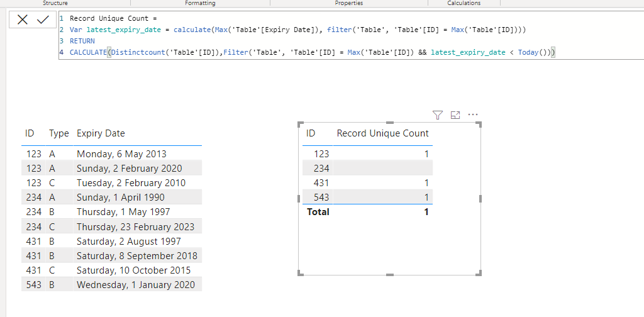Select the Structure ribbon group label
The height and width of the screenshot is (317, 644).
(x=55, y=3)
